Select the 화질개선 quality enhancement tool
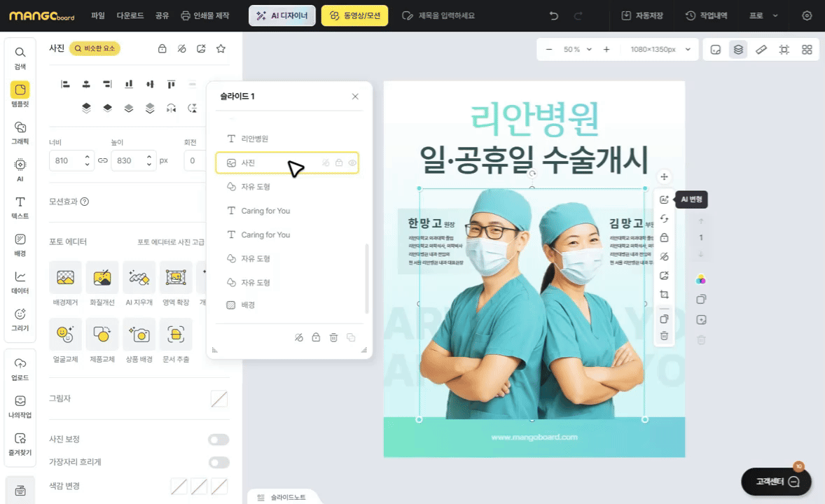Image resolution: width=825 pixels, height=504 pixels. pyautogui.click(x=102, y=278)
